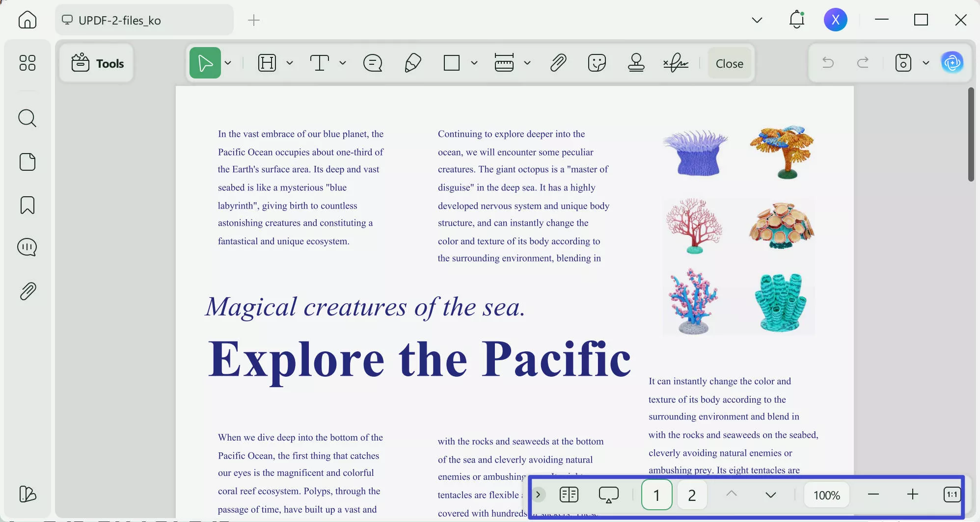Toggle two-page view in the bottom bar
The width and height of the screenshot is (980, 522).
pyautogui.click(x=569, y=495)
